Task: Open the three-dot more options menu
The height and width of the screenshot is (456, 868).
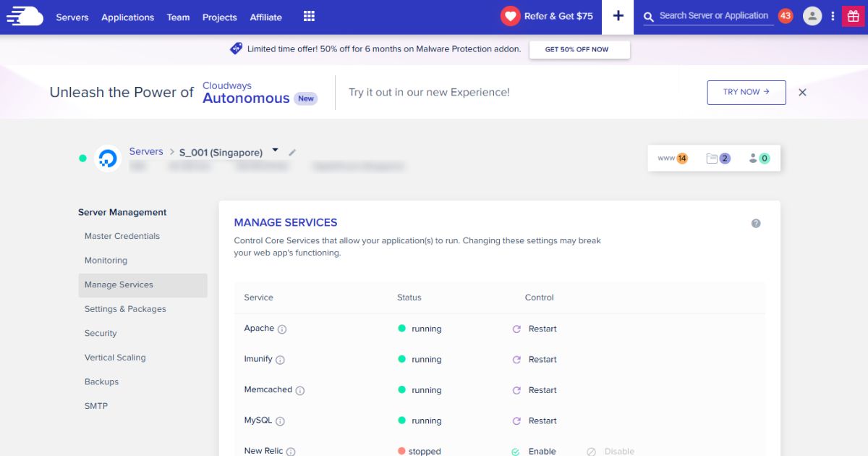Action: click(x=833, y=17)
